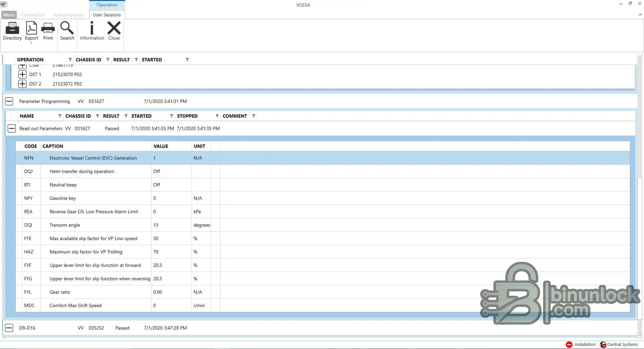Click the Installation status icon

coord(569,344)
